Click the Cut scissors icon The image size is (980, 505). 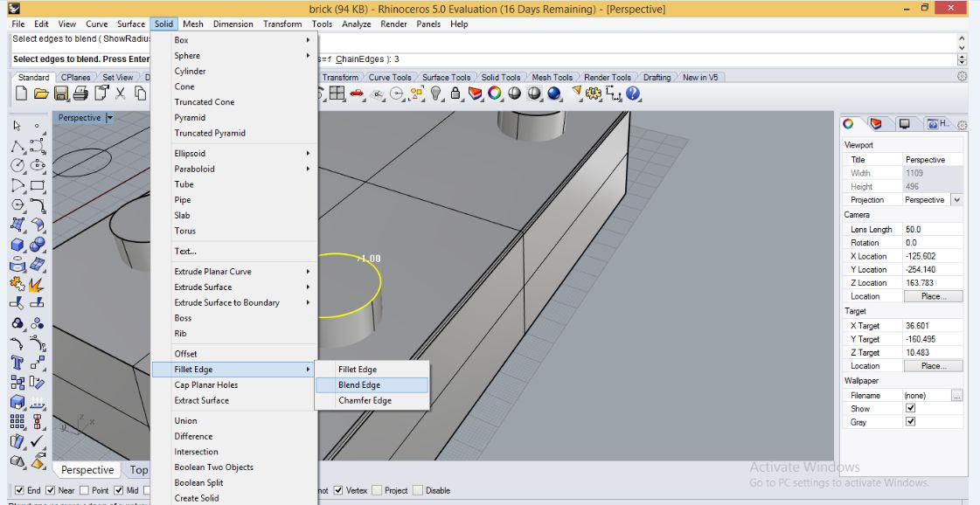[120, 93]
